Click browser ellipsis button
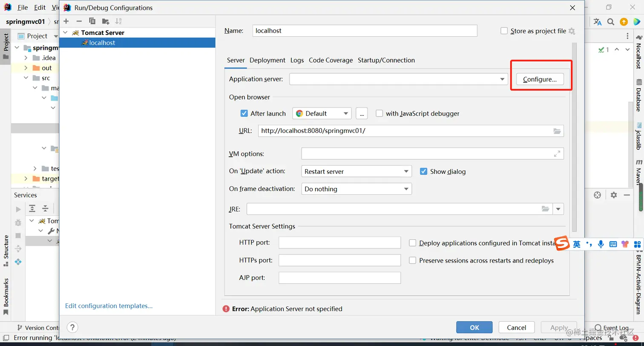The height and width of the screenshot is (346, 644). pyautogui.click(x=362, y=113)
